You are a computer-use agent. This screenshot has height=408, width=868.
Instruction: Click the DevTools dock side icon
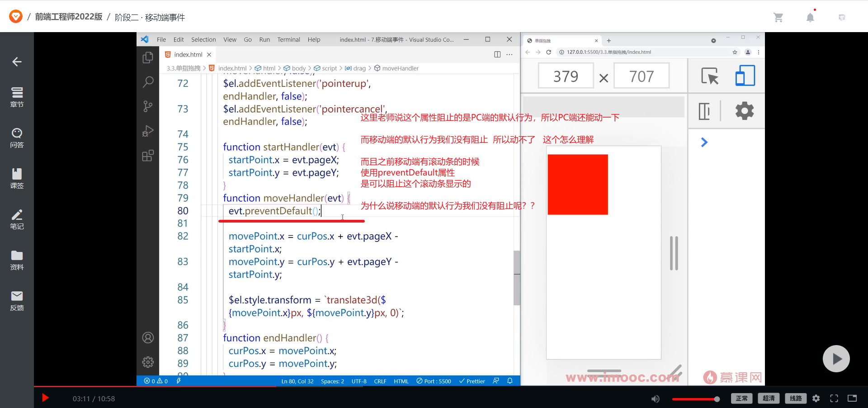pyautogui.click(x=704, y=111)
